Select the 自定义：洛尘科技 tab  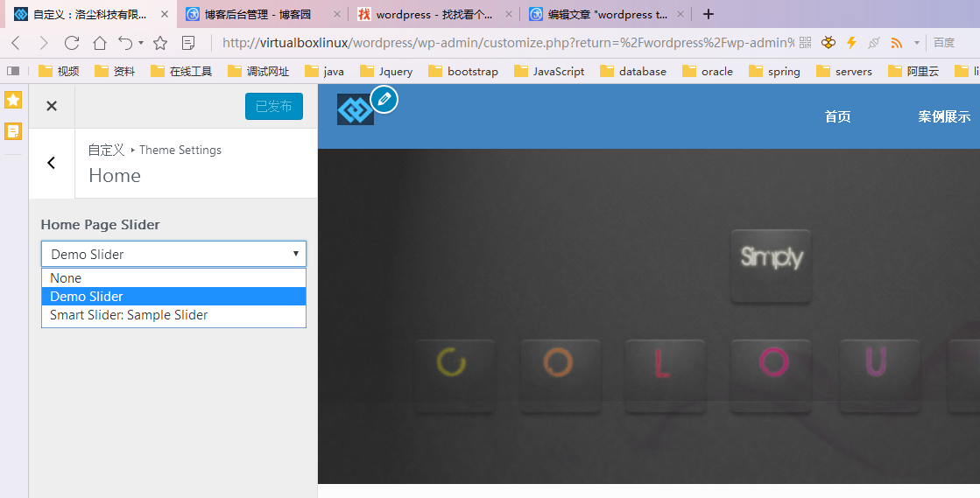(88, 14)
